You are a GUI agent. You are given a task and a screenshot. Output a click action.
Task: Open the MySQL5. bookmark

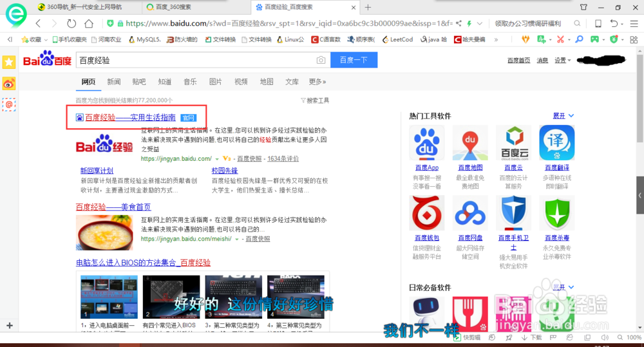tap(144, 39)
